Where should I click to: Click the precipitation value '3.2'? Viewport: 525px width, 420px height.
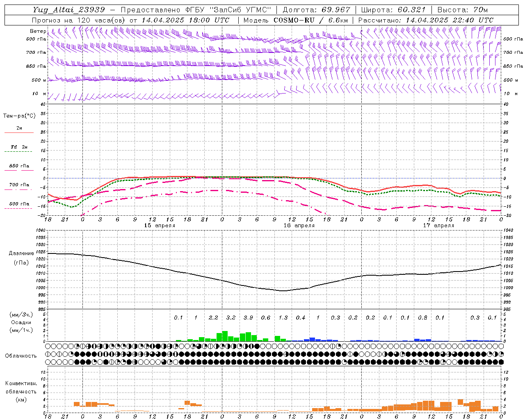click(231, 317)
